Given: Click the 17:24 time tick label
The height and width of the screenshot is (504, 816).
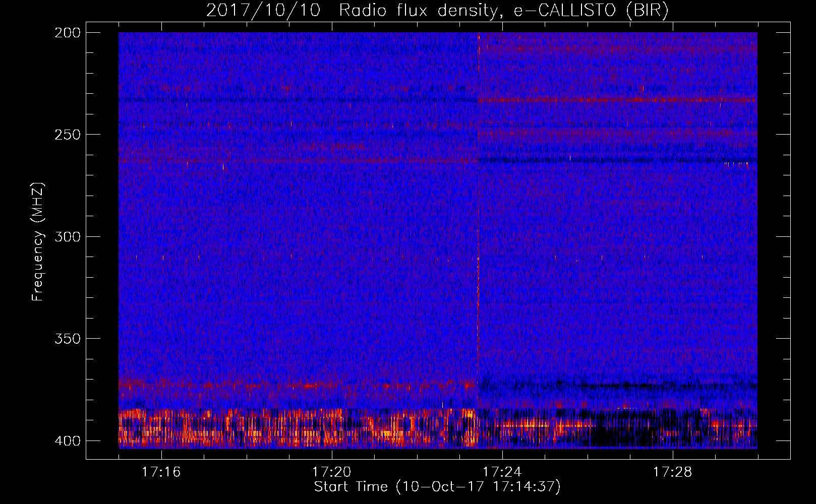Looking at the screenshot, I should [502, 472].
